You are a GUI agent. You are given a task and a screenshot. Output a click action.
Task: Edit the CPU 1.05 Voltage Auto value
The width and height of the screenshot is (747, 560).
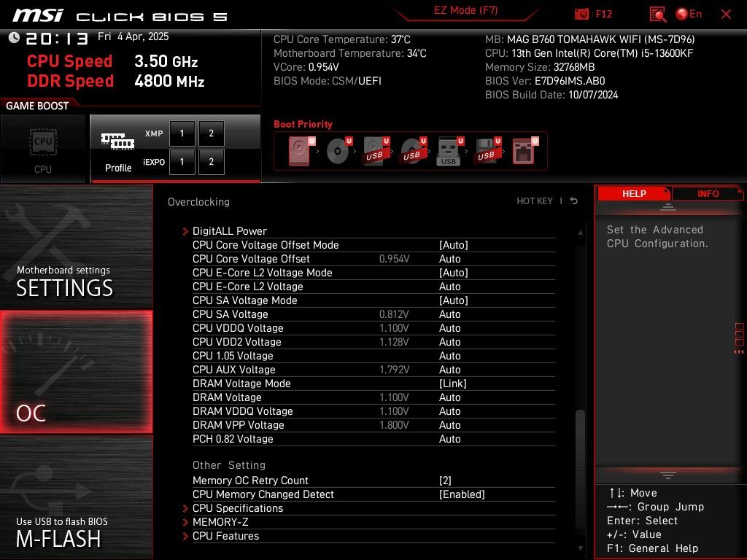[x=449, y=356]
